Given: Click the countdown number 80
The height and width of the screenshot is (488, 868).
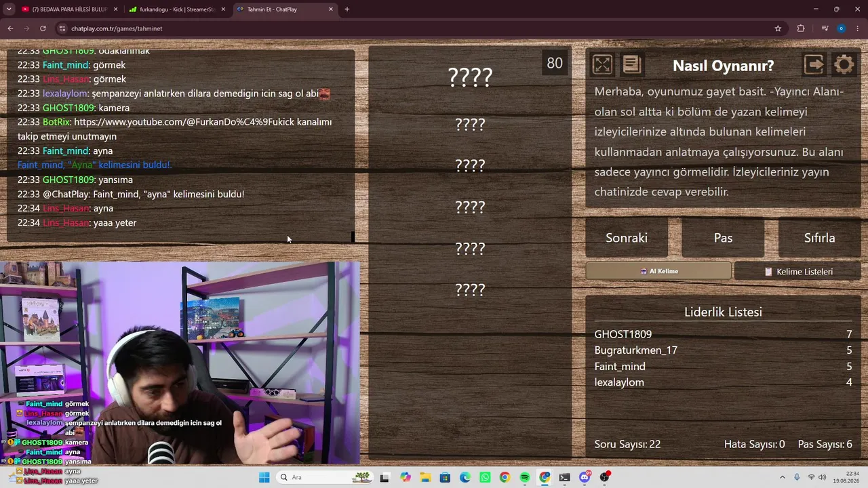Looking at the screenshot, I should [555, 63].
